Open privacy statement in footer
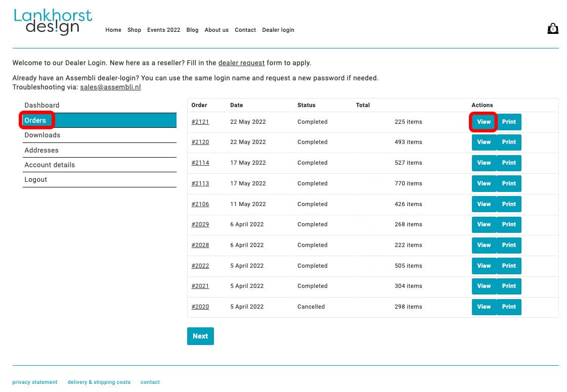The width and height of the screenshot is (567, 392). pyautogui.click(x=35, y=382)
